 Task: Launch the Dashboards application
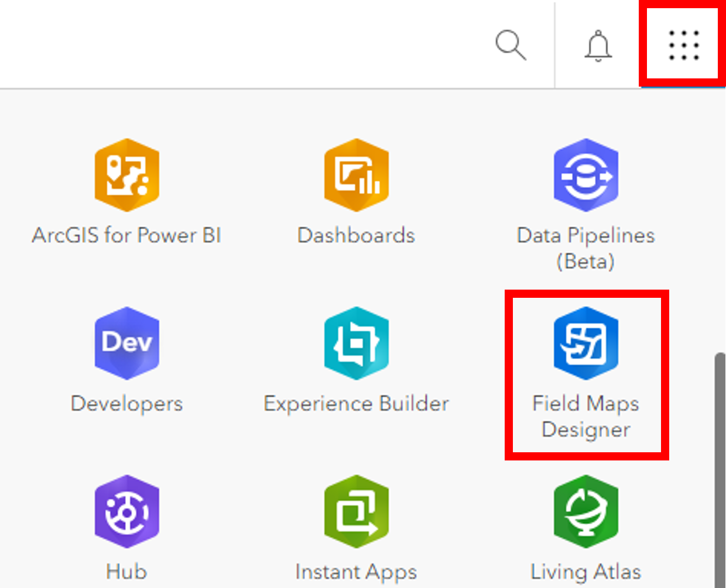pyautogui.click(x=356, y=176)
